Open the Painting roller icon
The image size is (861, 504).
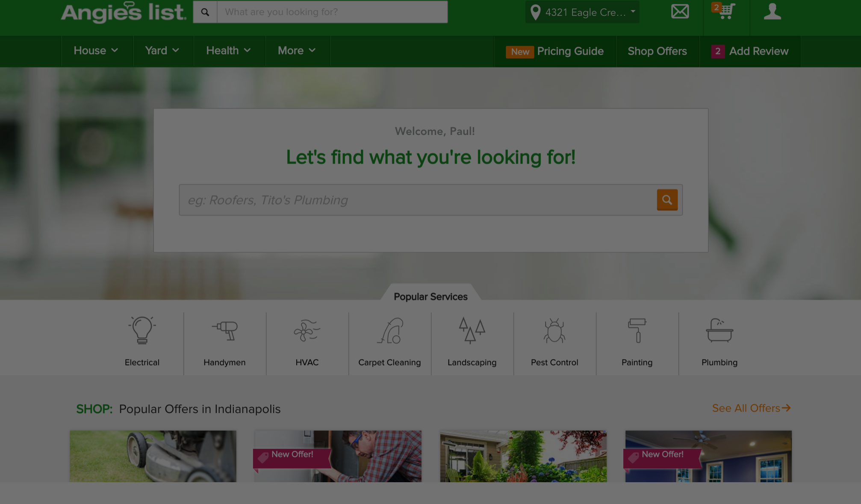(x=637, y=330)
